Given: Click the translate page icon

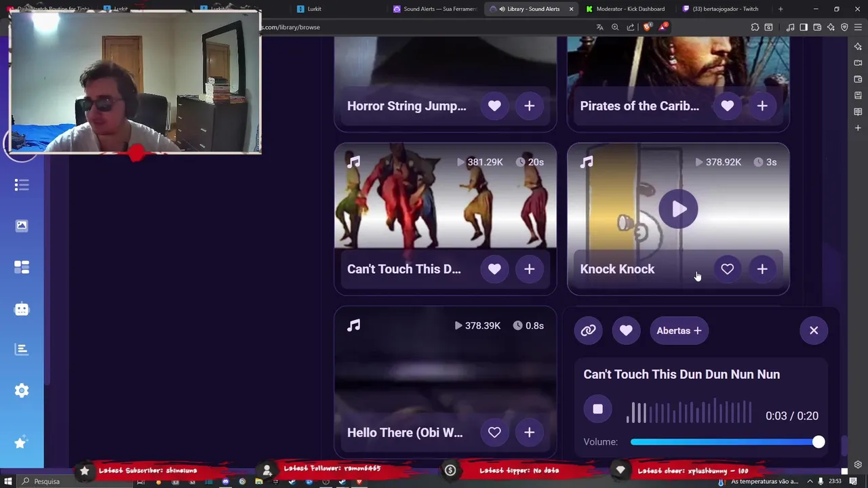Looking at the screenshot, I should pyautogui.click(x=599, y=27).
